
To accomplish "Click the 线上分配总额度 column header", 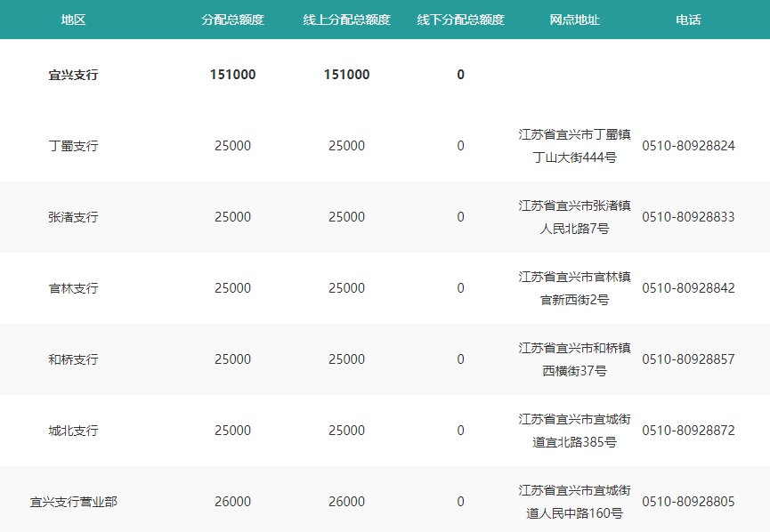I will pos(346,20).
